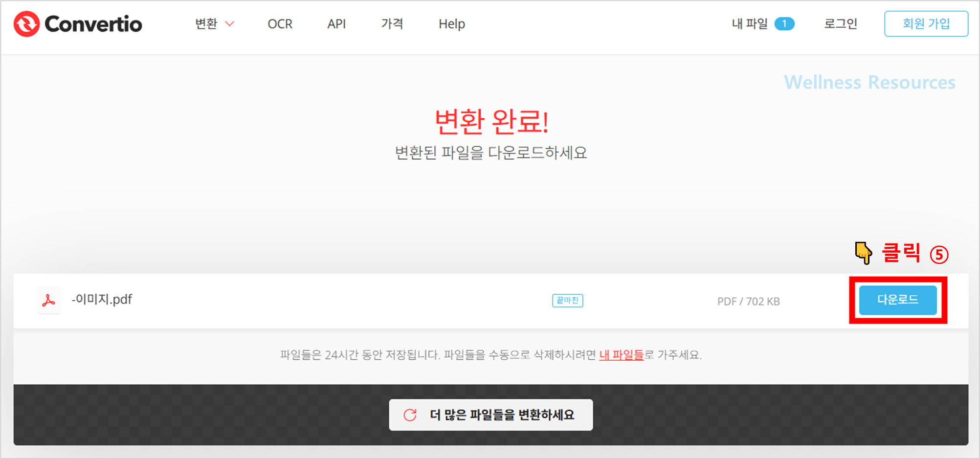Follow the red 내 파일들 link
980x459 pixels.
tap(621, 354)
